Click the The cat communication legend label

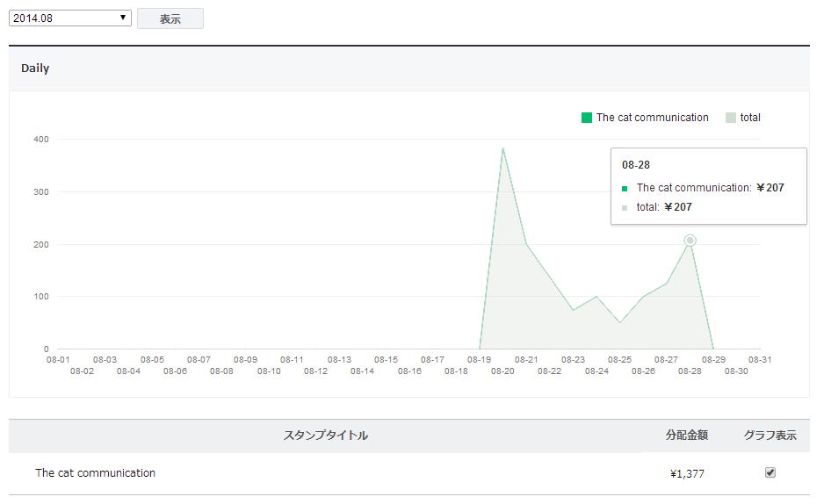652,118
